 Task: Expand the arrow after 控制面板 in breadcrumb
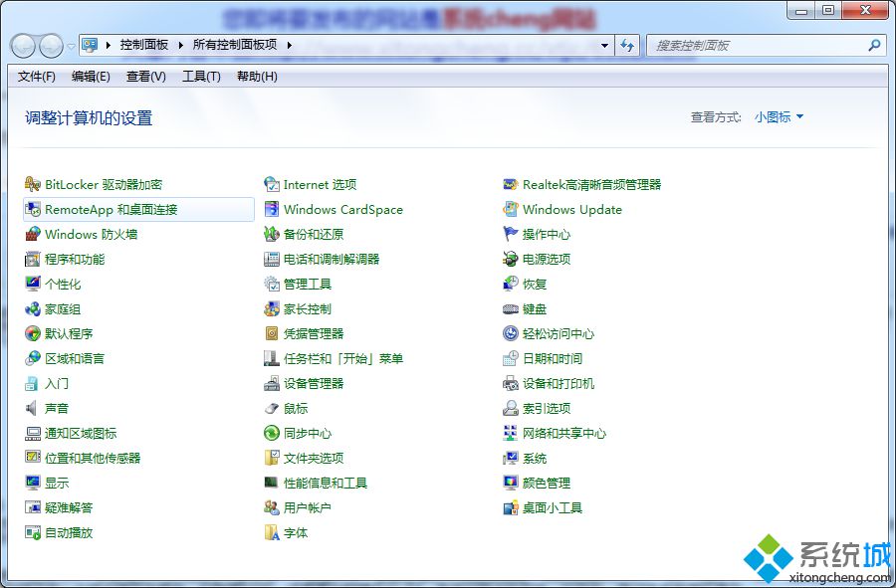click(180, 45)
